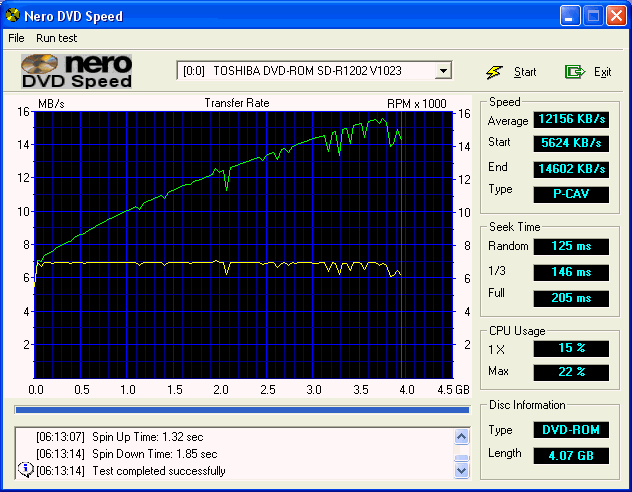Expand the drive selection dropdown arrow
Screen dimensions: 632x492
pyautogui.click(x=443, y=71)
